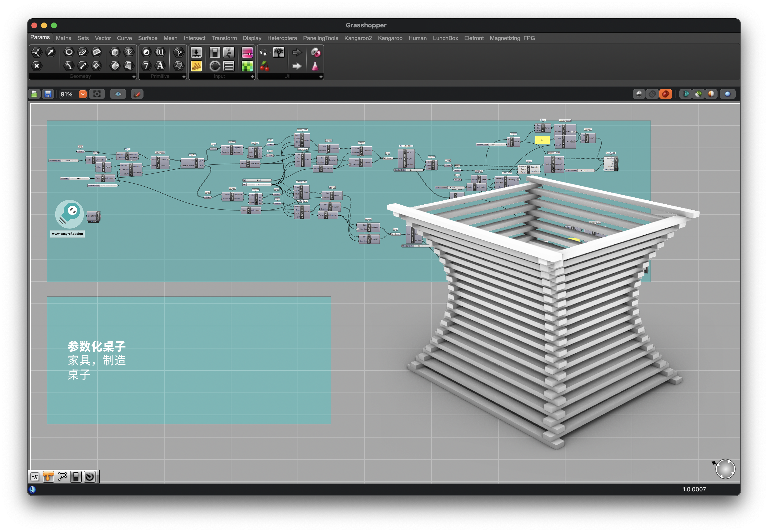Viewport: 768px width, 532px height.
Task: Open the Transform tab
Action: coord(224,38)
